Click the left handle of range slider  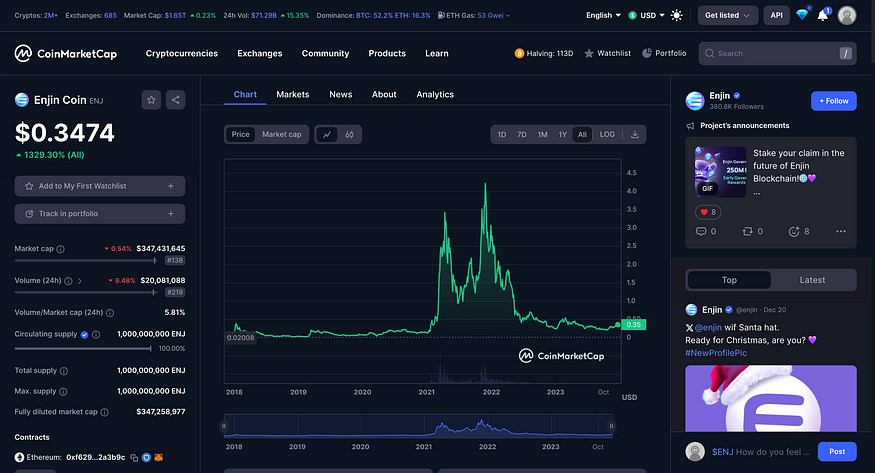click(x=224, y=426)
